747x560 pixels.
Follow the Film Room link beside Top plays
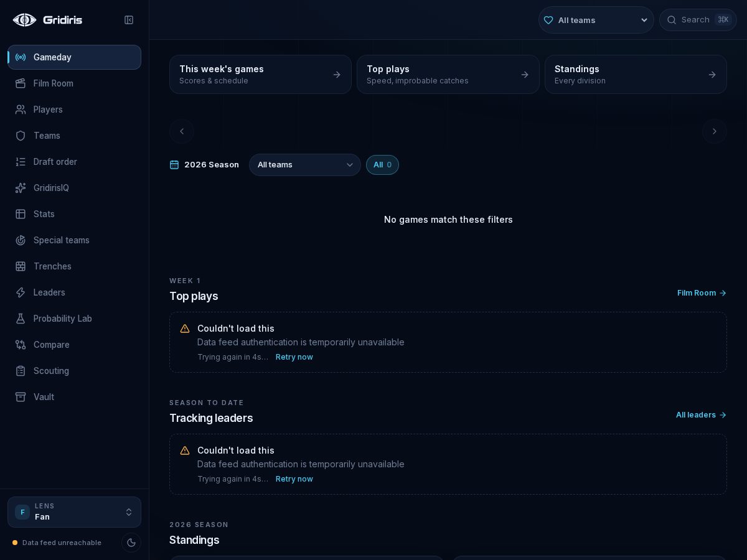702,293
